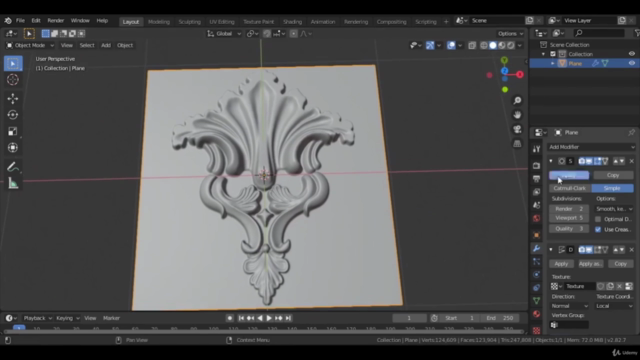Toggle viewport gizmos button
Viewport: 640px width, 360px height.
(430, 45)
